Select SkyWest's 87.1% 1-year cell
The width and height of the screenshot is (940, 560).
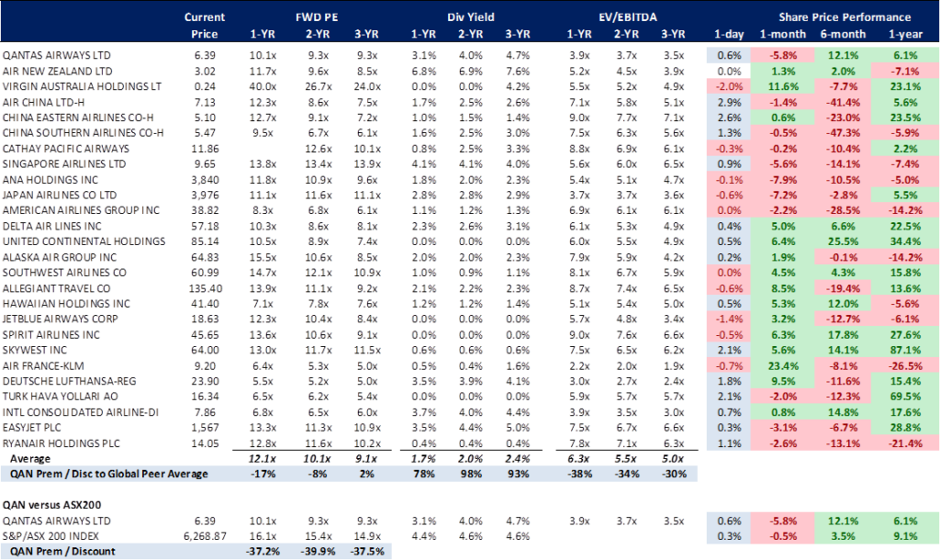click(x=905, y=350)
